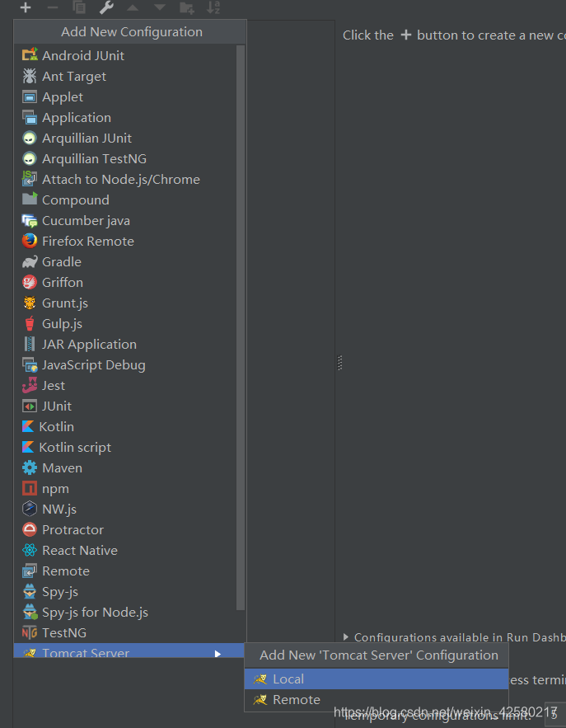Click the 'JUnit' label text
566x728 pixels.
tap(57, 406)
